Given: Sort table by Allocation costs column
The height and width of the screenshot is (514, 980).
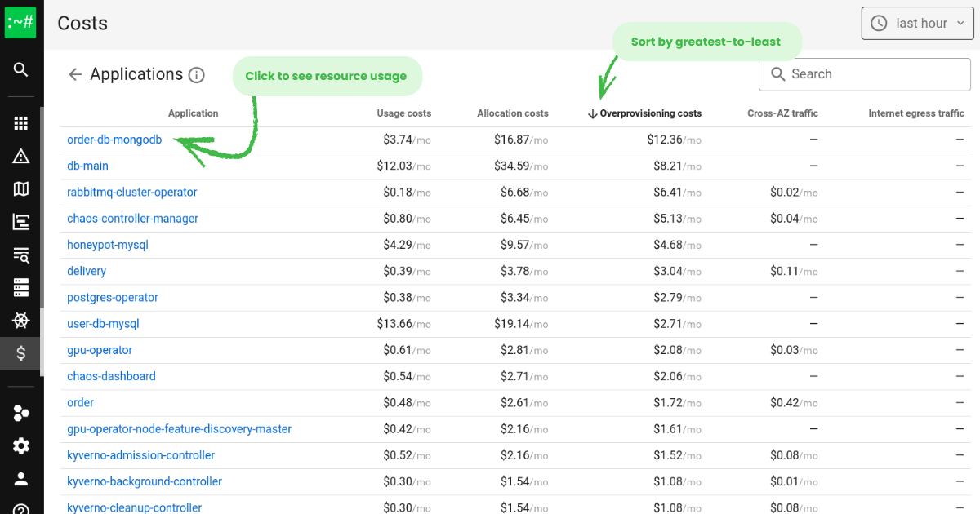Looking at the screenshot, I should coord(512,113).
